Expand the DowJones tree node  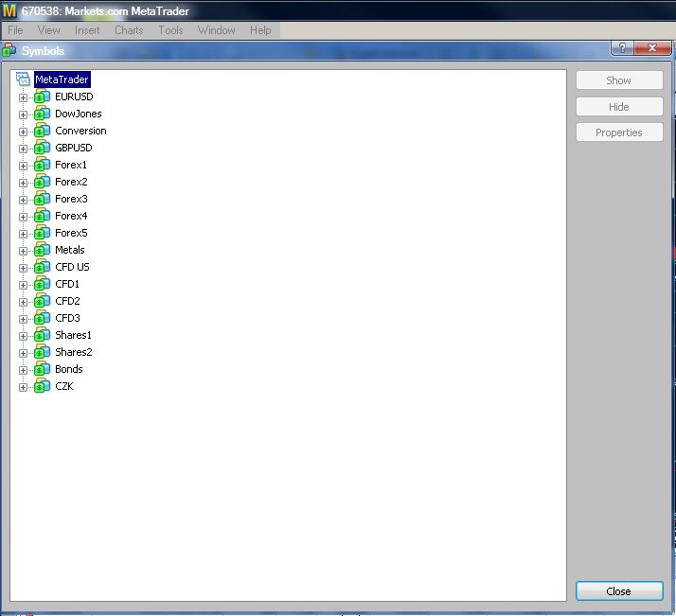(x=23, y=115)
